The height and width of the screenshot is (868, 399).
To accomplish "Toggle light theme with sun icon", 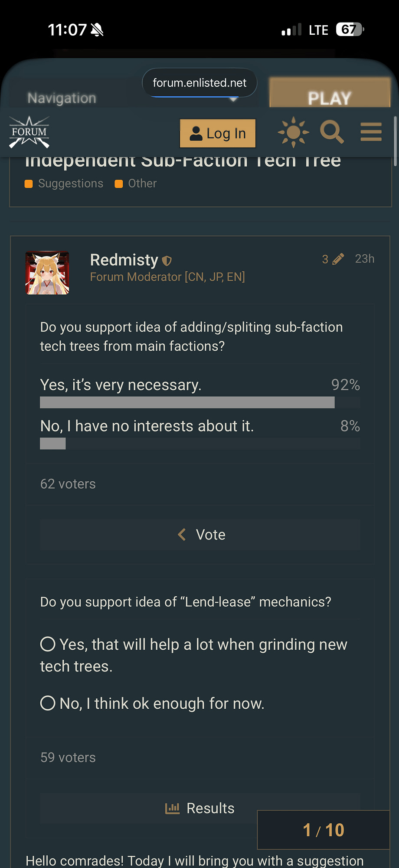I will (293, 132).
